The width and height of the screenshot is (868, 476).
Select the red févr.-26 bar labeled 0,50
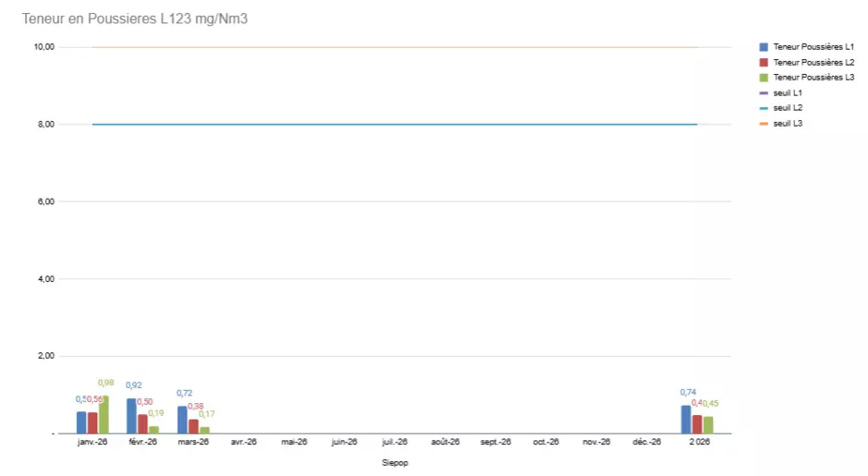coord(143,423)
